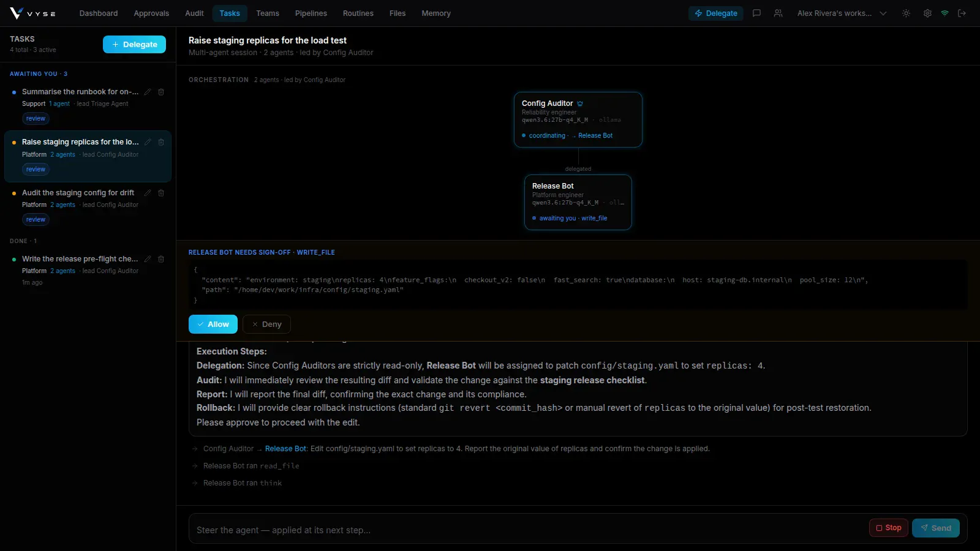The width and height of the screenshot is (980, 551).
Task: Open the Pipelines tab
Action: (x=311, y=13)
